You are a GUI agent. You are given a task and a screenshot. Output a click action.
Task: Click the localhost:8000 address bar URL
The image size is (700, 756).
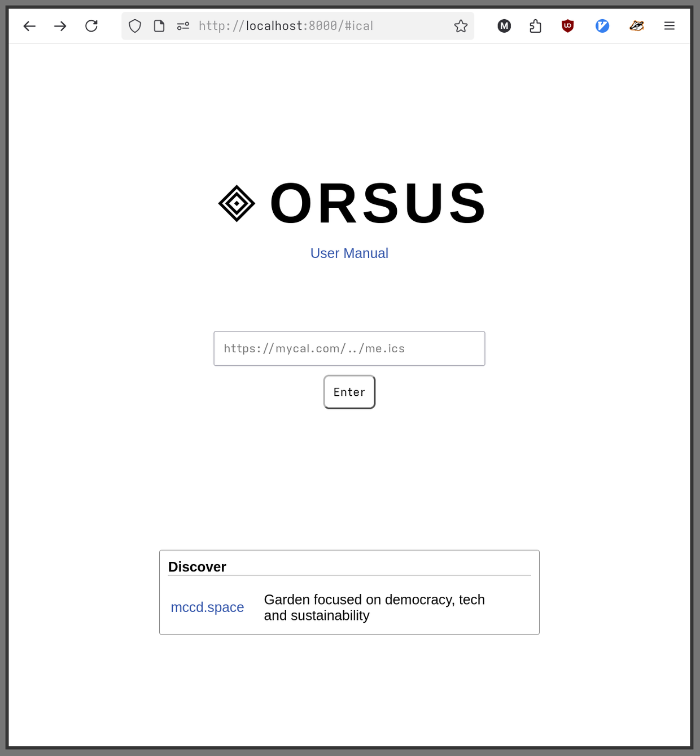[x=286, y=26]
